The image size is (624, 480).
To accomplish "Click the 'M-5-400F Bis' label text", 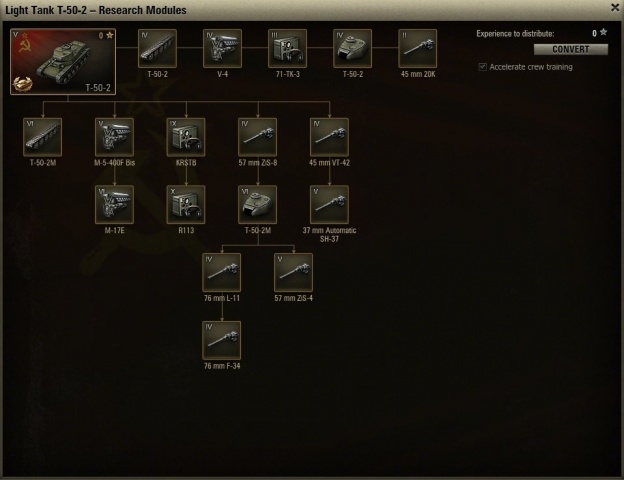I will click(x=115, y=163).
